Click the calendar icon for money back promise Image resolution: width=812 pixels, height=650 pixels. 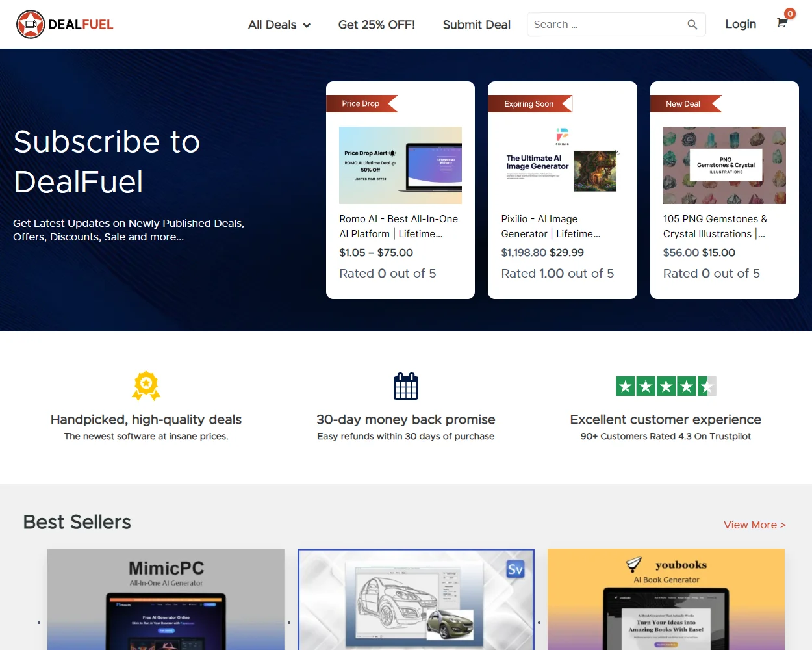click(x=406, y=385)
